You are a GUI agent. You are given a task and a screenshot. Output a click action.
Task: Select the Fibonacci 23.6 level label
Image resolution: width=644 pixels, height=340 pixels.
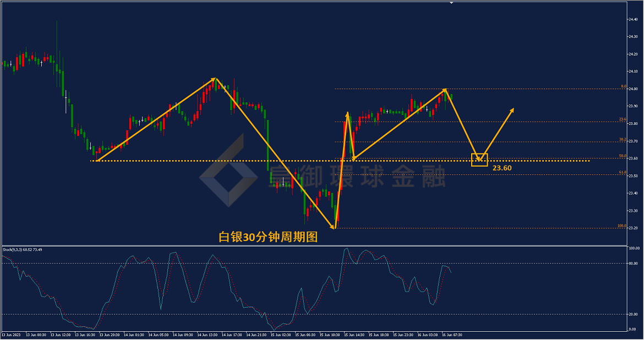(623, 119)
